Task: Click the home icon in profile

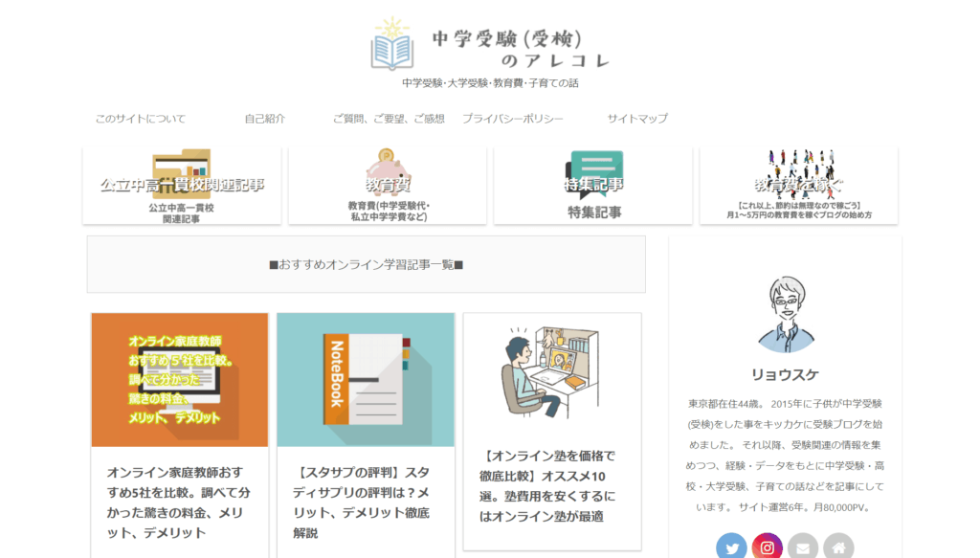Action: pos(838,547)
